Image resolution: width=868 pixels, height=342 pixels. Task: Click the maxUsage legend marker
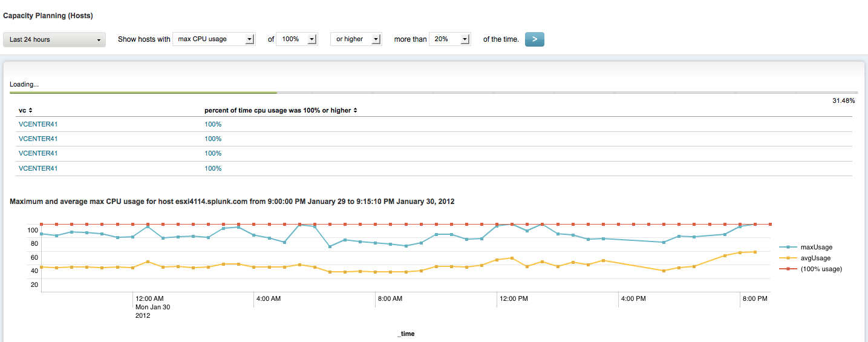(x=787, y=247)
